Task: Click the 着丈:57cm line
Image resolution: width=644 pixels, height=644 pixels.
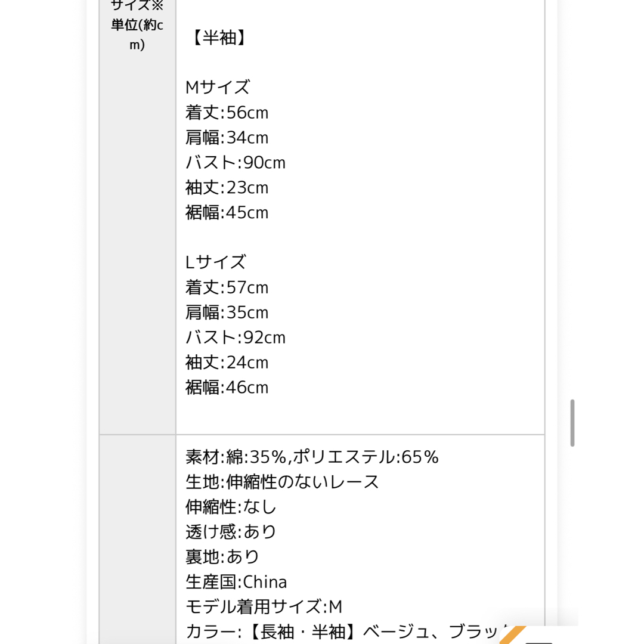Action: 227,287
